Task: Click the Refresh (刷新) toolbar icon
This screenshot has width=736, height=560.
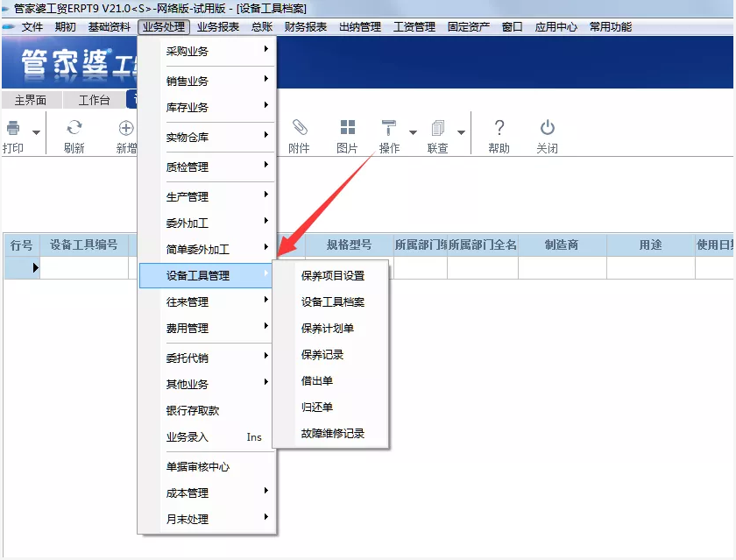Action: click(74, 128)
